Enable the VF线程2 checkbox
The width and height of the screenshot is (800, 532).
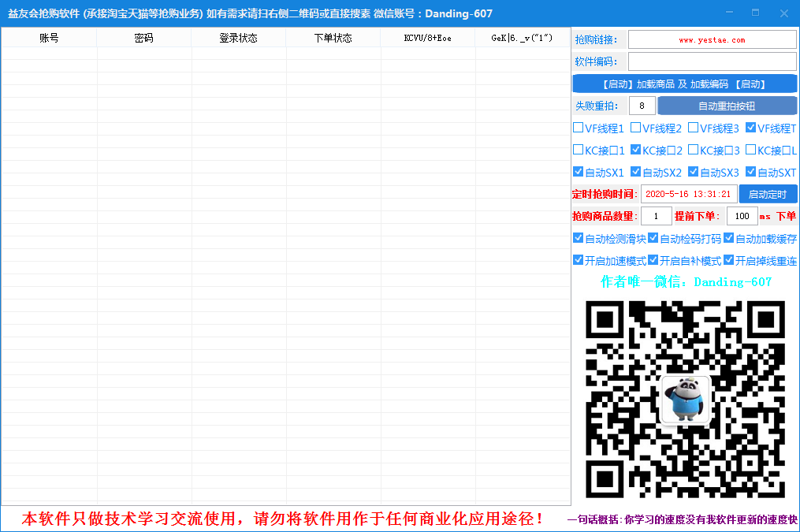636,128
